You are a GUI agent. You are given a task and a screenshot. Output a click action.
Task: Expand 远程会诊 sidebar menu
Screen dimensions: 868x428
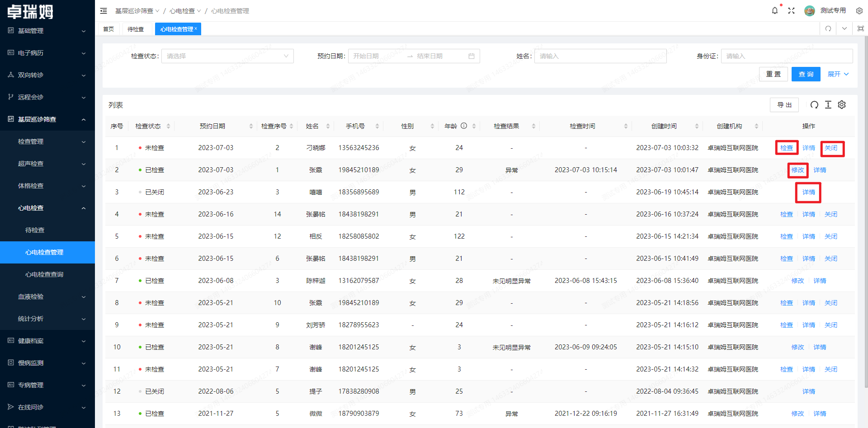tap(47, 97)
